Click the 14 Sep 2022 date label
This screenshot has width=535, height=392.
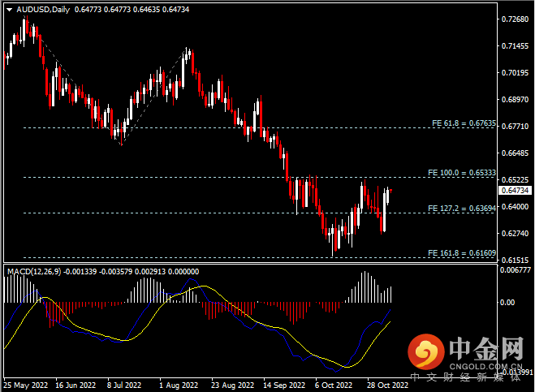(x=284, y=386)
